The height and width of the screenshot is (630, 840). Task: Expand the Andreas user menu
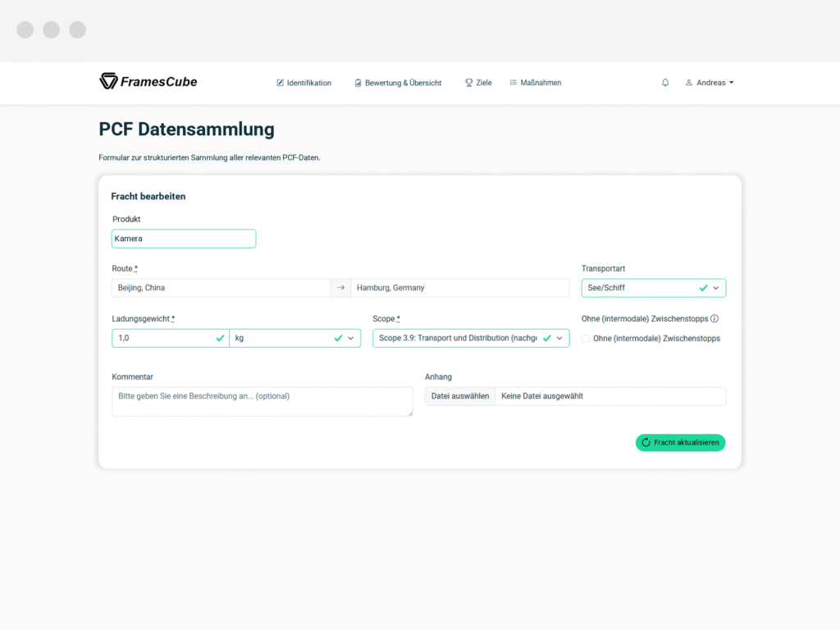coord(710,83)
